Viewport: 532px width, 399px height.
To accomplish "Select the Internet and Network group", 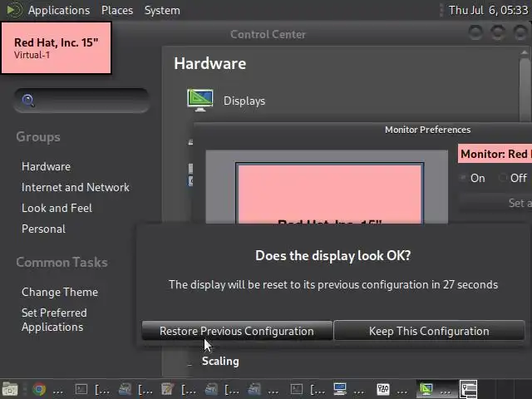I will (x=76, y=187).
